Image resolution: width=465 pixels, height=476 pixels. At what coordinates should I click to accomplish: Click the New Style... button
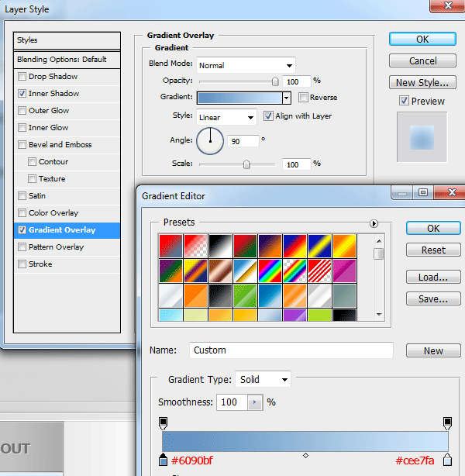point(422,82)
